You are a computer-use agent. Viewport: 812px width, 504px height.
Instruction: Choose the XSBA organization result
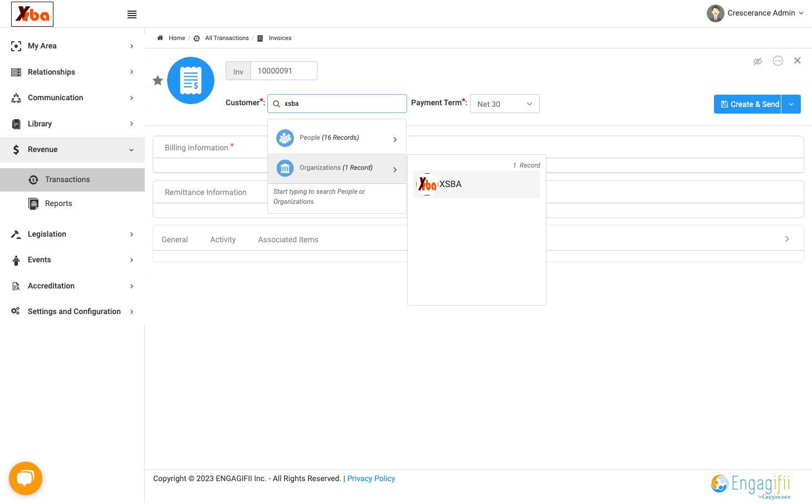point(477,184)
